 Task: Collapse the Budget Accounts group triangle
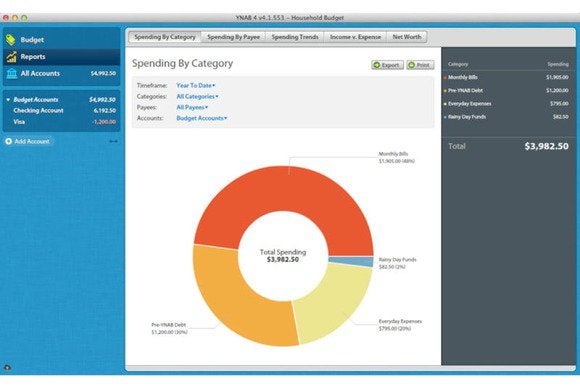click(8, 100)
